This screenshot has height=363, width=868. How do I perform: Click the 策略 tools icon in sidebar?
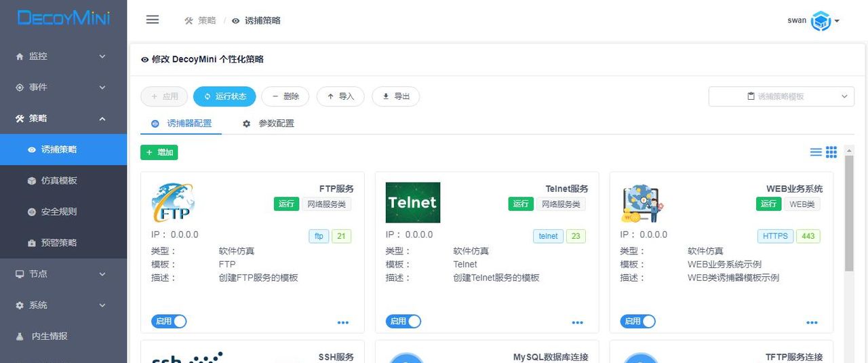click(x=20, y=119)
